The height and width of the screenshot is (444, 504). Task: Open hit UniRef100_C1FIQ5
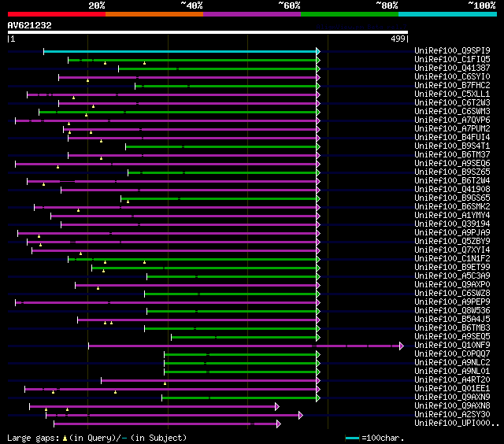[452, 59]
